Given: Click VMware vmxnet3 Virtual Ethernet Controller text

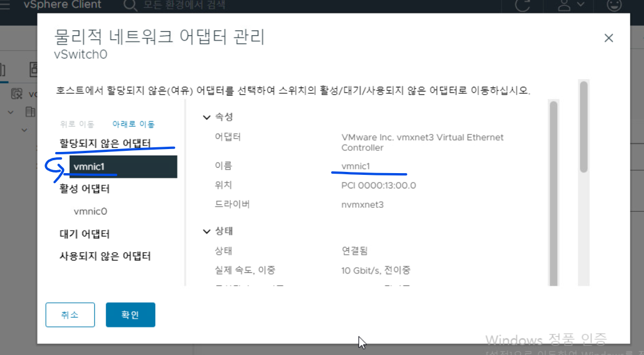Looking at the screenshot, I should point(422,143).
